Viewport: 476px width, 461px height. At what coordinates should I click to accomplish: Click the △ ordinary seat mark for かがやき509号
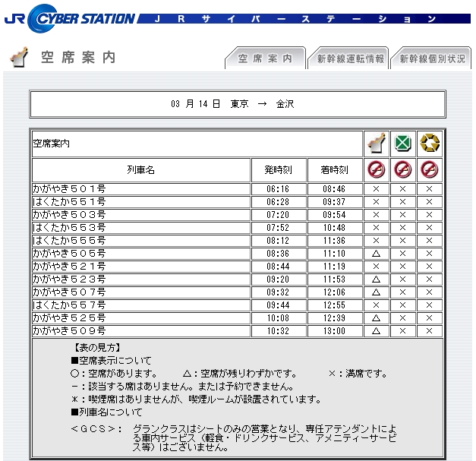coord(376,330)
